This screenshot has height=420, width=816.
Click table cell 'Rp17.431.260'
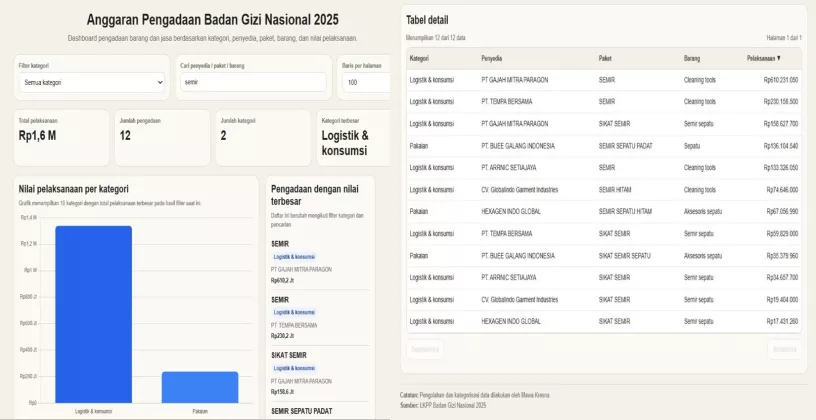pyautogui.click(x=782, y=321)
